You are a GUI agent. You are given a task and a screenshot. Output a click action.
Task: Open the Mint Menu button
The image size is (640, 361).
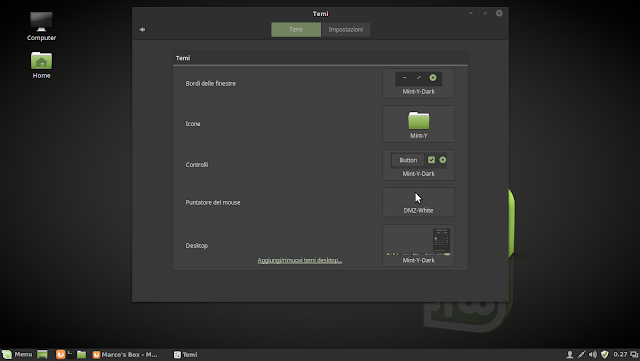17,354
